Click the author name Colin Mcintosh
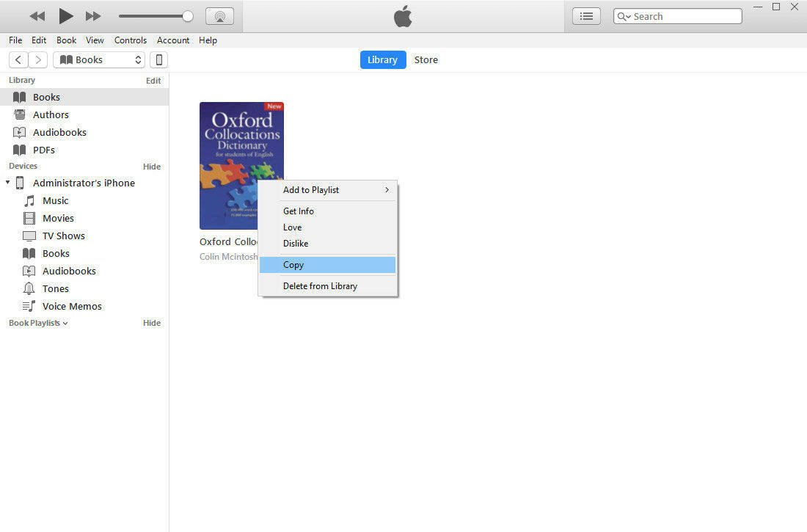 228,257
